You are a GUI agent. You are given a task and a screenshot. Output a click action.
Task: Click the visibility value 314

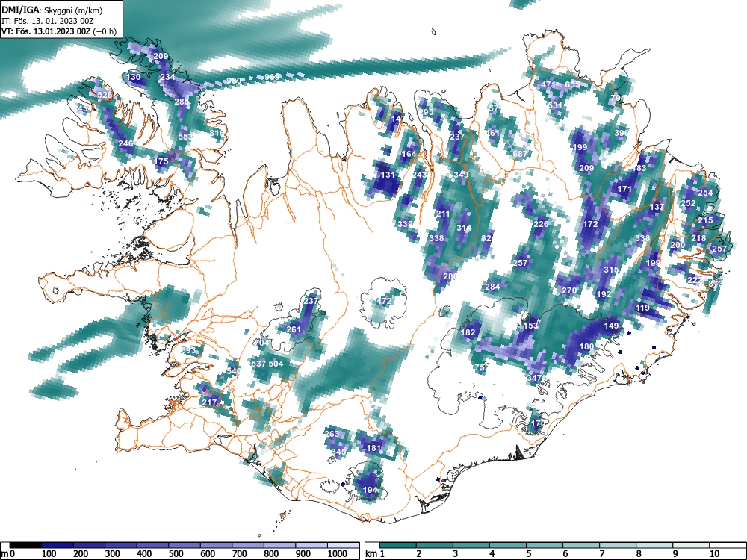(x=464, y=228)
